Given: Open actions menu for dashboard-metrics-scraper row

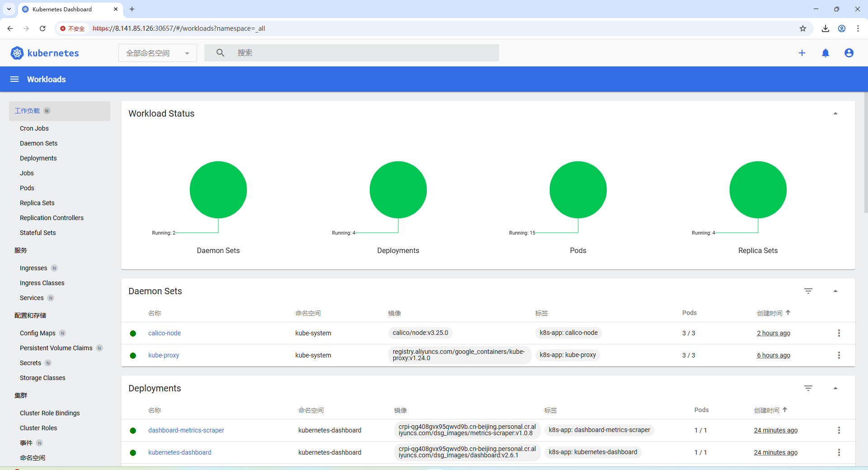Looking at the screenshot, I should [x=839, y=430].
